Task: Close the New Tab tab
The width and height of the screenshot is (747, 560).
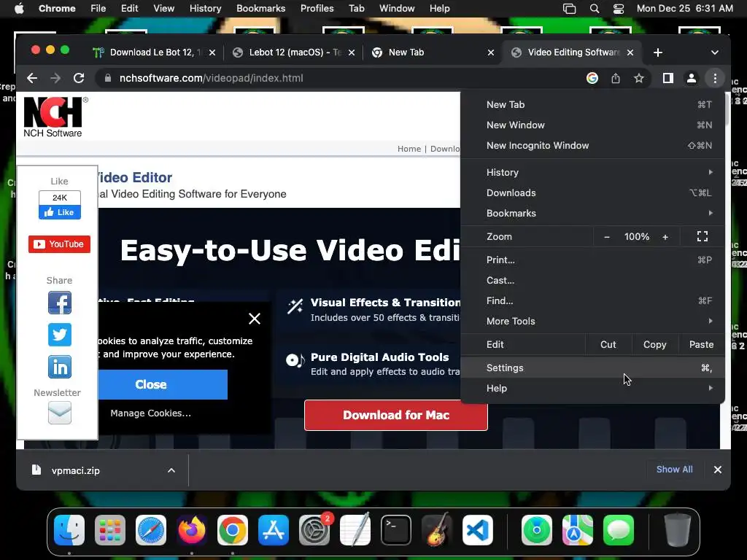Action: (491, 52)
